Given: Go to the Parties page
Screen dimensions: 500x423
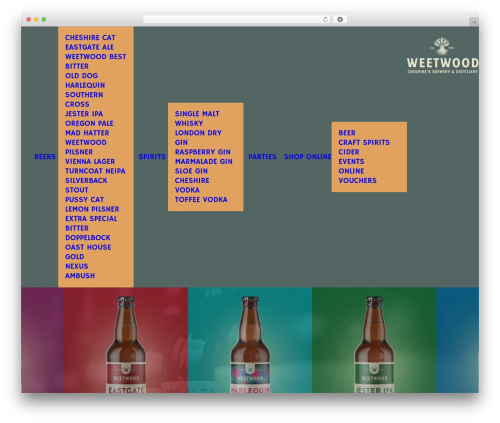Looking at the screenshot, I should pyautogui.click(x=262, y=157).
